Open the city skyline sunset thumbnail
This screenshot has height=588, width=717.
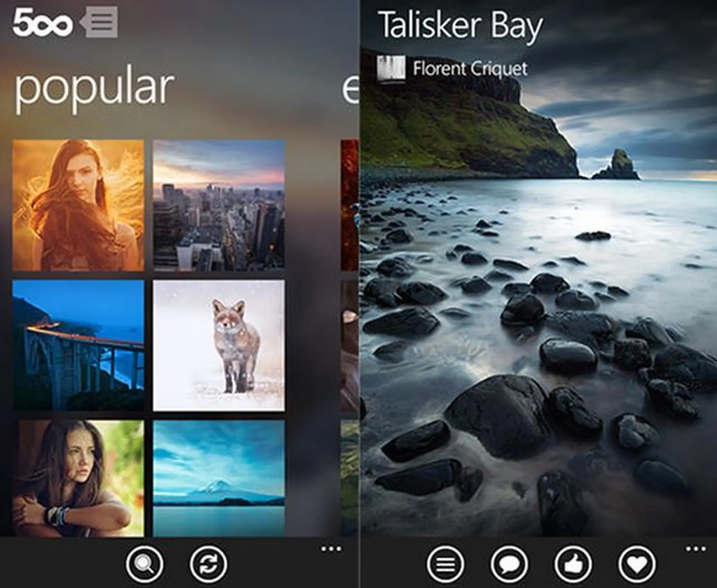tap(219, 205)
